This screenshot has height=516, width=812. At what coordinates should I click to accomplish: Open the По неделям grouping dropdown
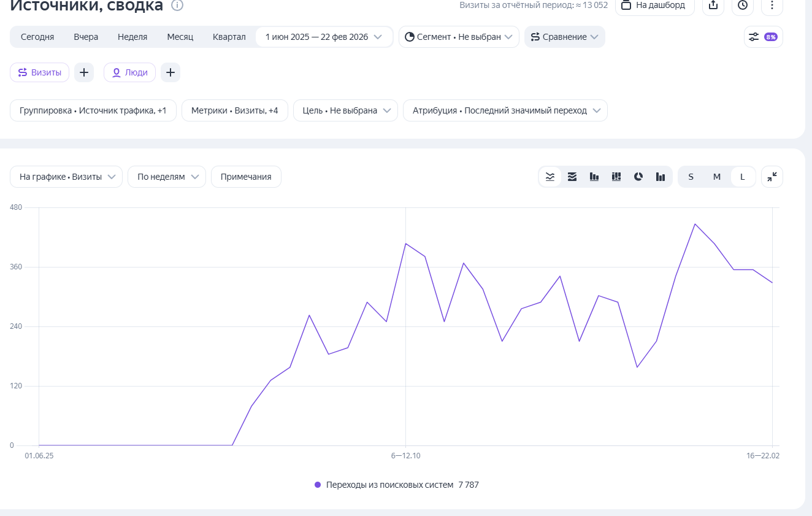point(166,177)
